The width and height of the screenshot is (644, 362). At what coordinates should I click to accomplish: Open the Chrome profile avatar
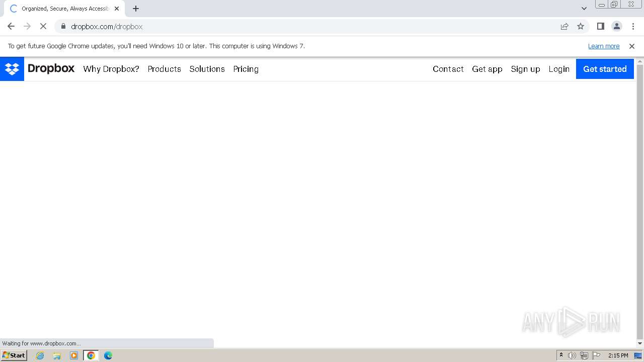point(617,26)
